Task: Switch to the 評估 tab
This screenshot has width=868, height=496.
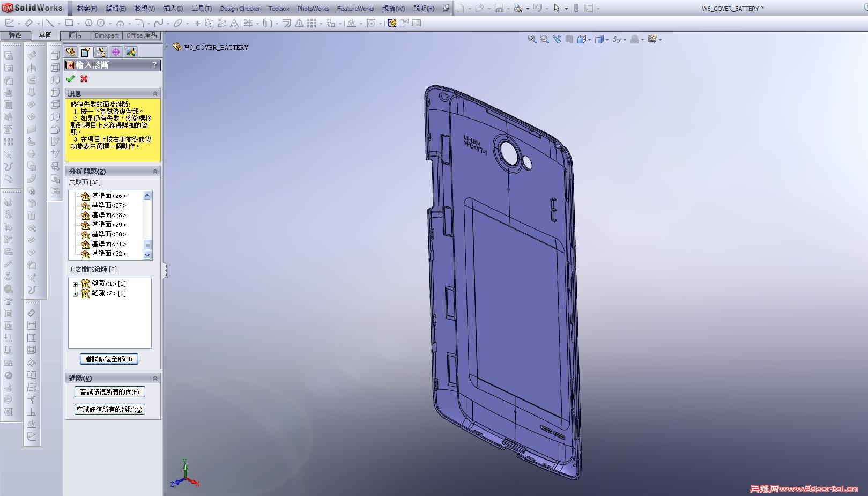Action: [x=75, y=35]
